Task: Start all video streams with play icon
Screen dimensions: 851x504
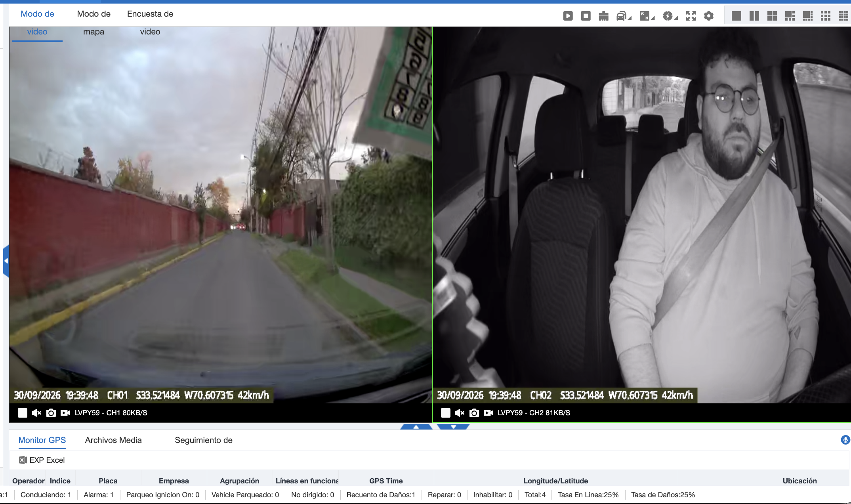Action: (568, 16)
